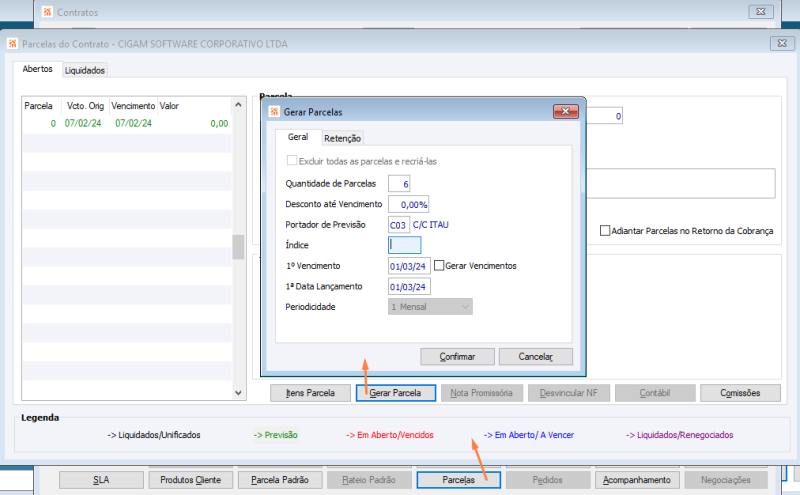The image size is (800, 495).
Task: Click the Confirmar button
Action: click(x=457, y=357)
